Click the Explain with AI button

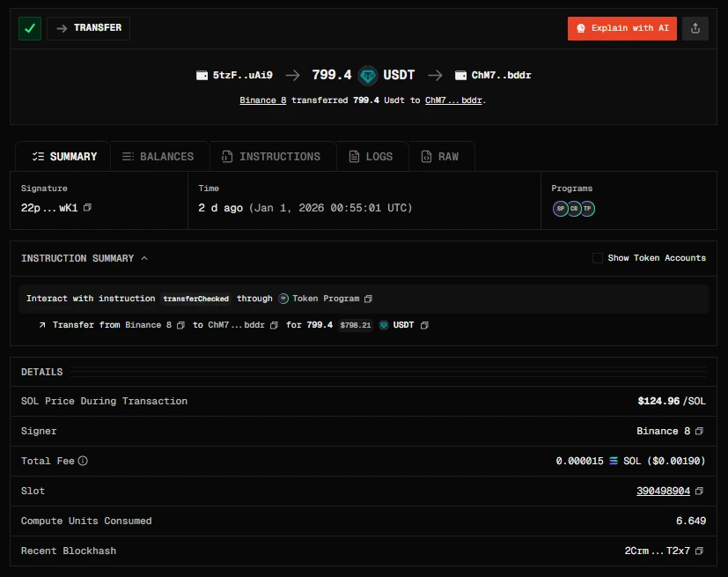(621, 28)
